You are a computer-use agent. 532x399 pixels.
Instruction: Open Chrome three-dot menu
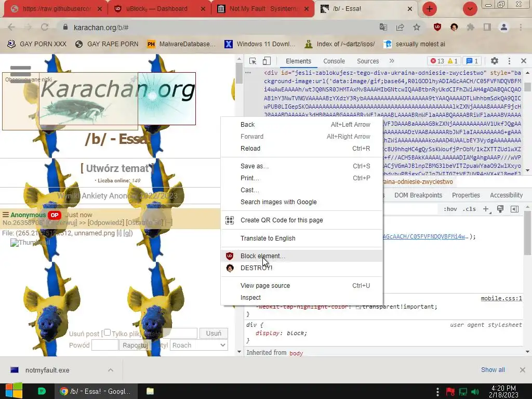(521, 27)
